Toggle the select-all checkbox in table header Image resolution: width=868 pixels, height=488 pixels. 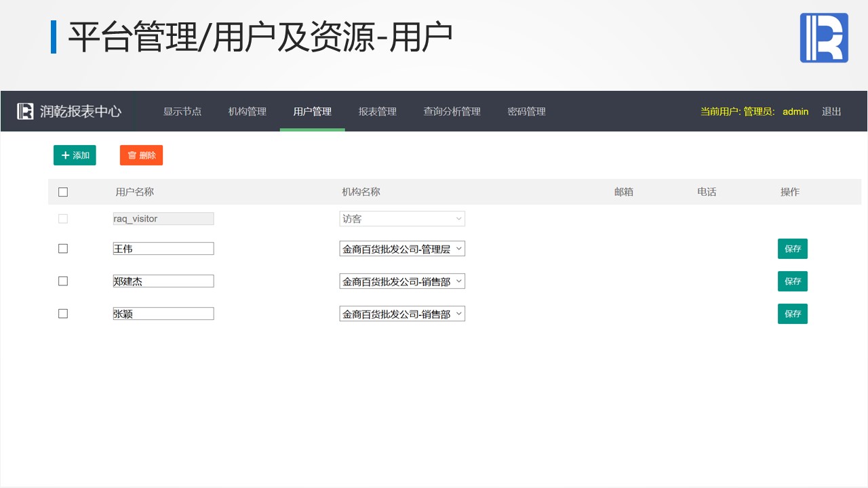63,192
